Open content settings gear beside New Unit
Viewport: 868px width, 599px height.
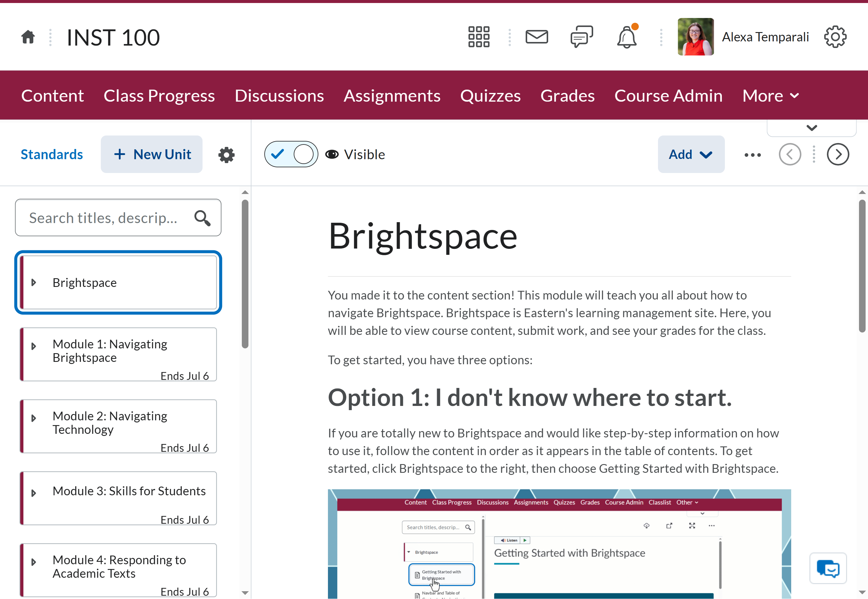click(x=227, y=155)
